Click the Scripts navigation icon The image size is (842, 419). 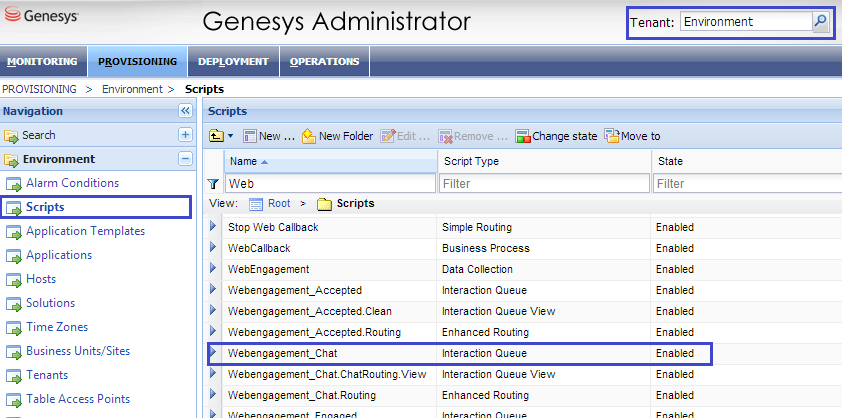coord(13,208)
